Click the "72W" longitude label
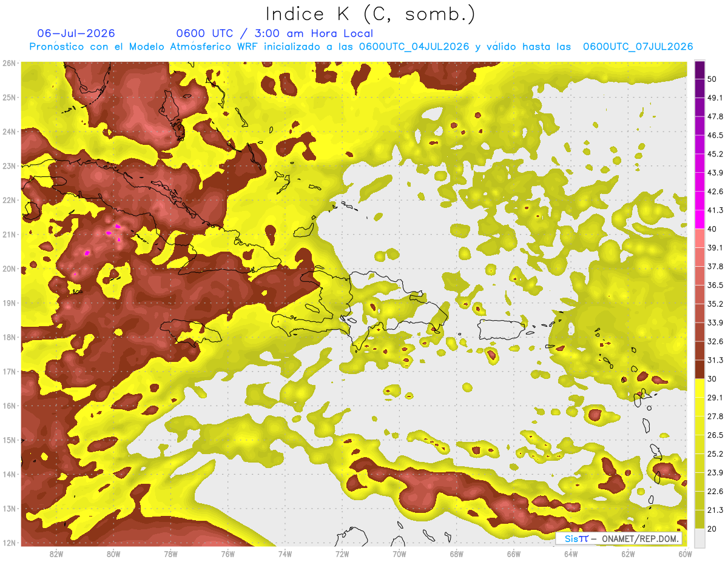 click(342, 554)
